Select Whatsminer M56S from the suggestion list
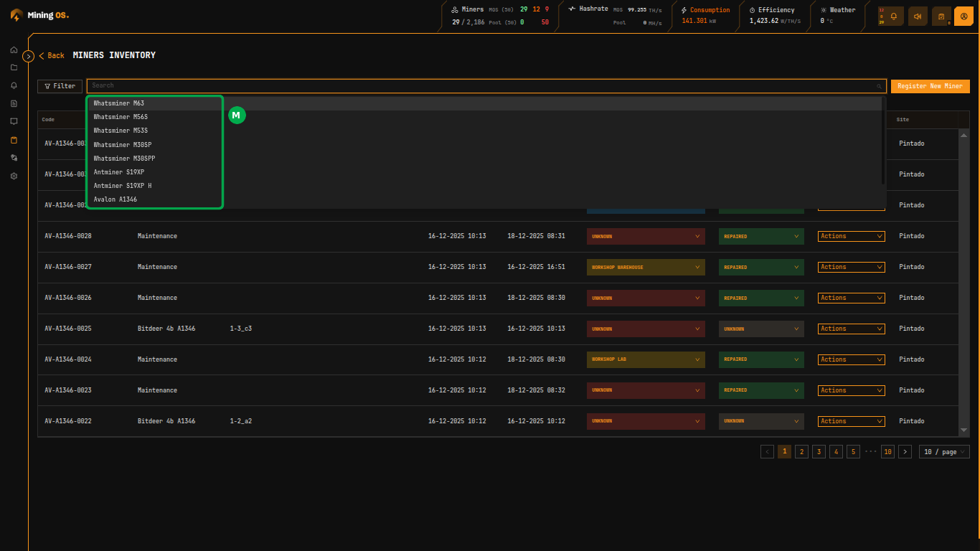Screen dimensions: 980x551 click(121, 117)
